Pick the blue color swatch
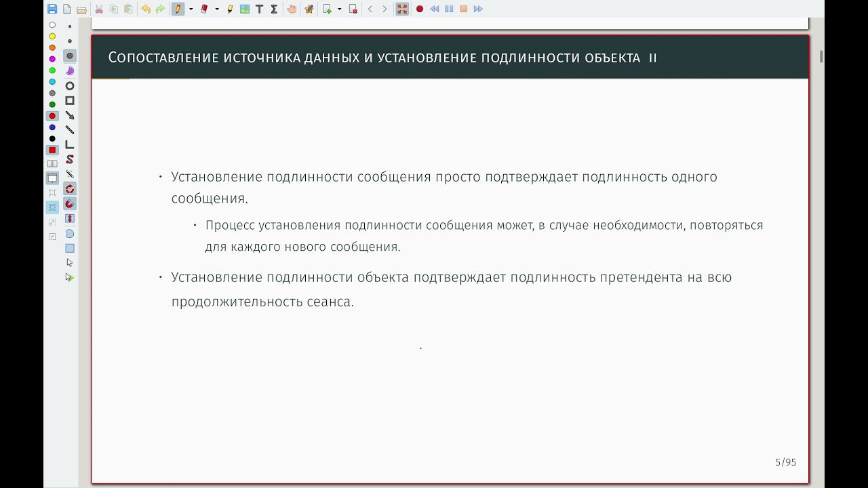 point(52,127)
